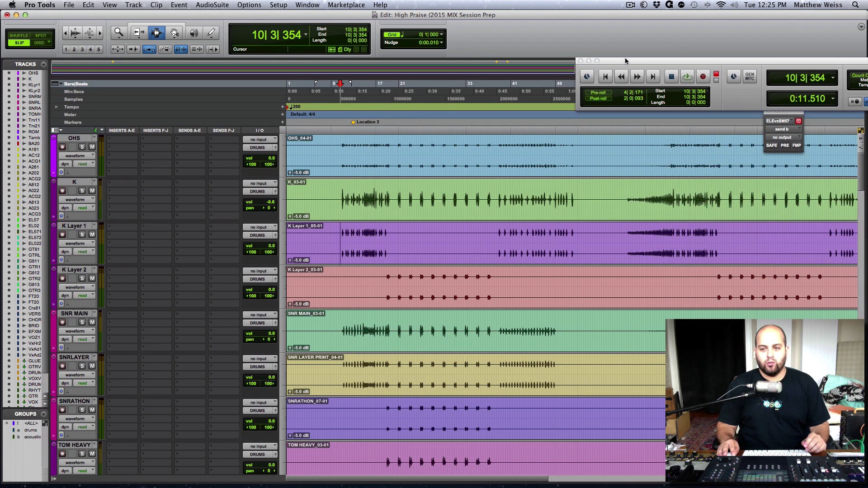Screen dimensions: 868x488
Task: Open Nudge value dropdown
Action: click(x=441, y=42)
